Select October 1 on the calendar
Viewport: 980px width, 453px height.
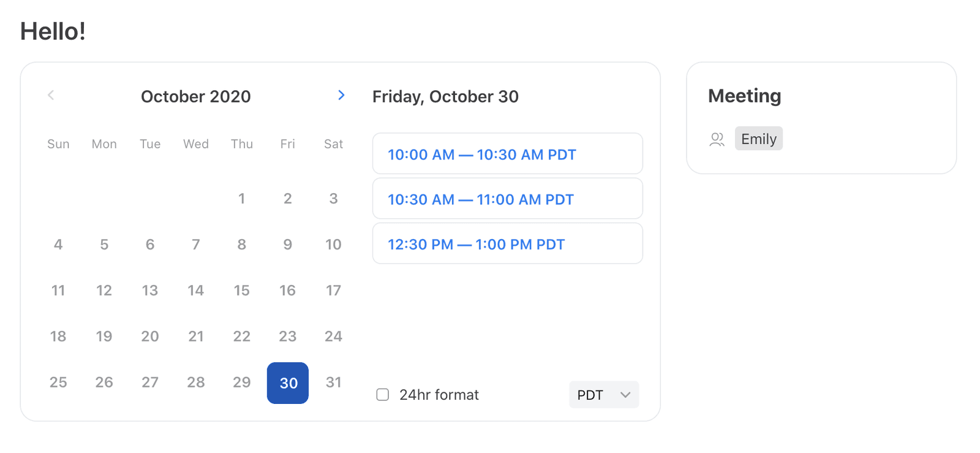click(242, 199)
